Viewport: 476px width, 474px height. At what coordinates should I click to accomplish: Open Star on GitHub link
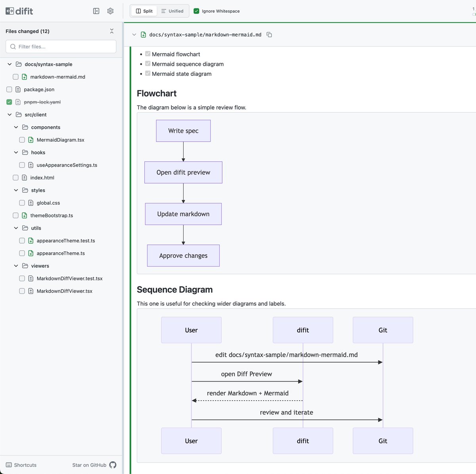[94, 465]
